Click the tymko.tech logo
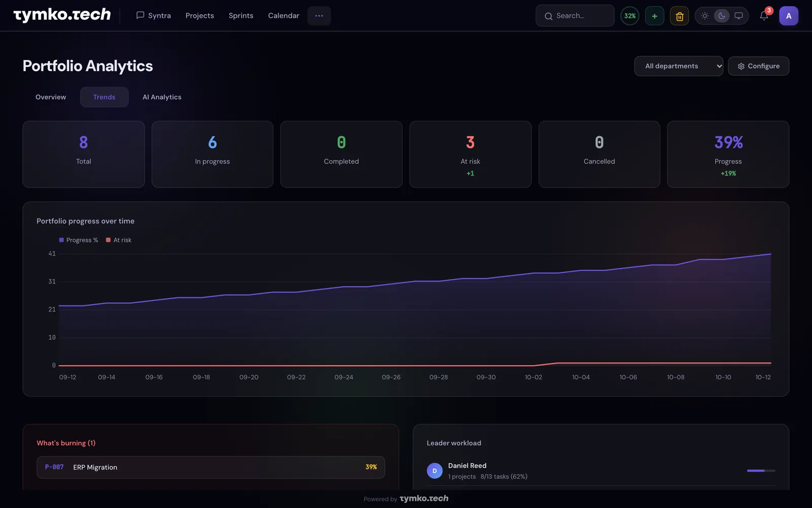This screenshot has height=508, width=812. [x=62, y=15]
